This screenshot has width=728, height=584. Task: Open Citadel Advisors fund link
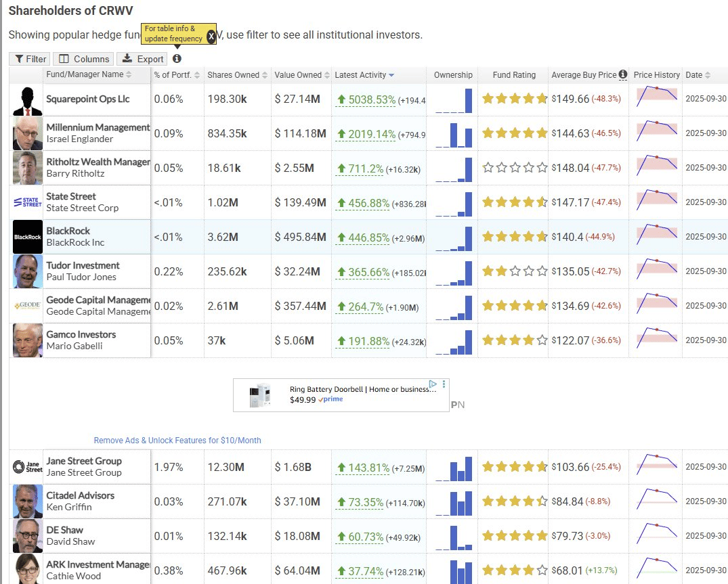point(81,495)
